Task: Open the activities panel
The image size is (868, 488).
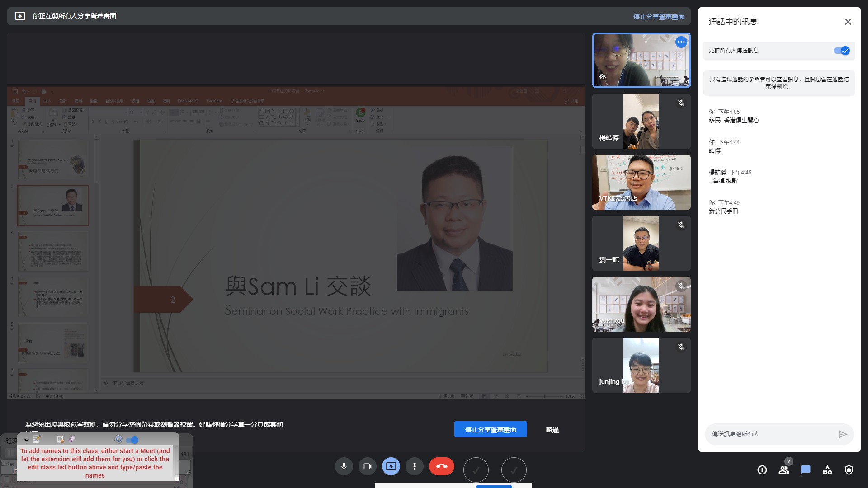Action: point(827,470)
